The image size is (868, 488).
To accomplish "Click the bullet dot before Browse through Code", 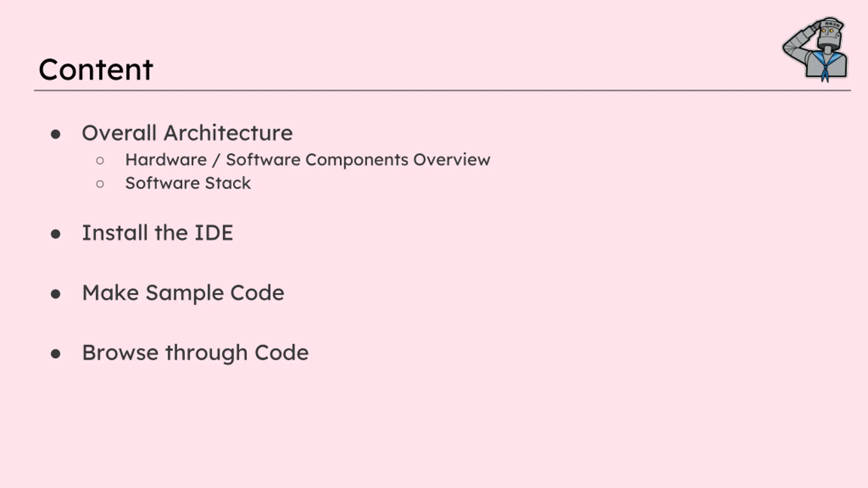I will tap(56, 354).
